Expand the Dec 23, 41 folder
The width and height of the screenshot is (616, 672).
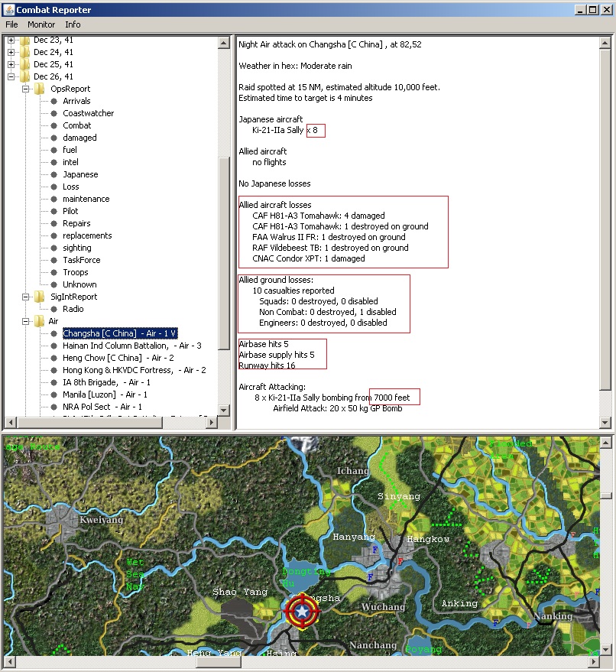pyautogui.click(x=11, y=40)
